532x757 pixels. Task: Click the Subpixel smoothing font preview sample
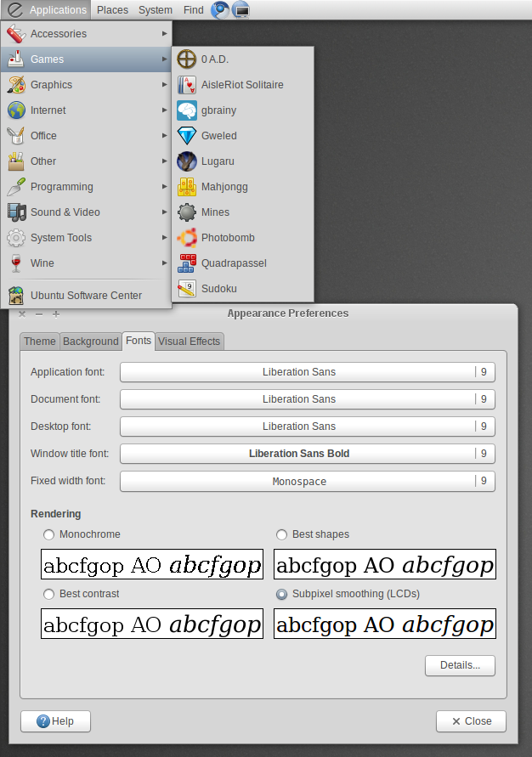click(385, 624)
